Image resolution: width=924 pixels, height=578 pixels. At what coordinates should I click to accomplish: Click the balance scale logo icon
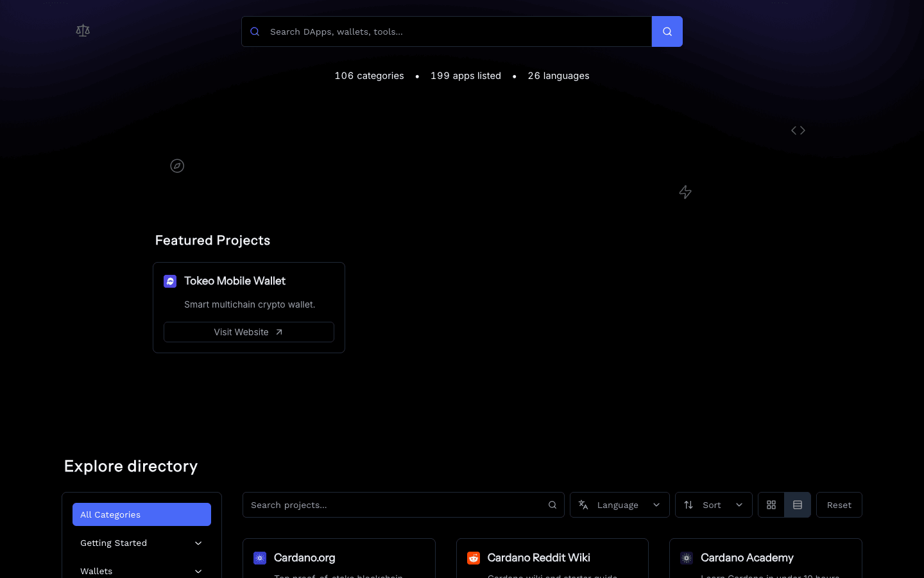82,30
